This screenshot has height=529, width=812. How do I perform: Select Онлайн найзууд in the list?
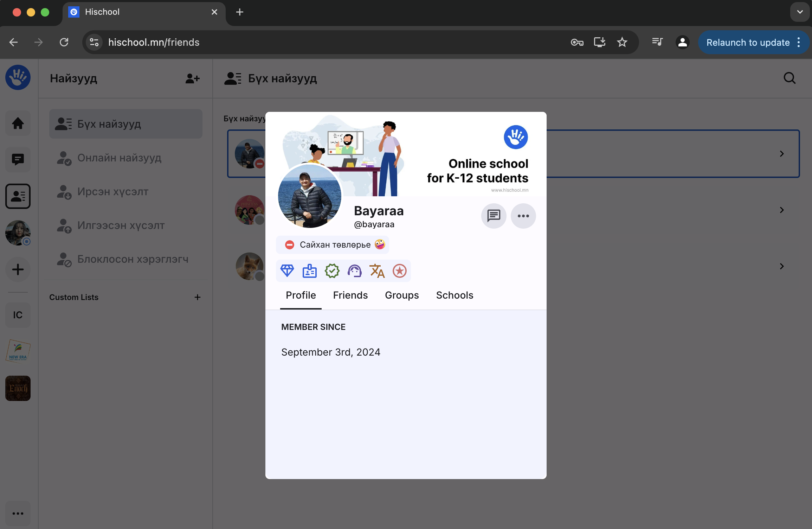tap(120, 158)
